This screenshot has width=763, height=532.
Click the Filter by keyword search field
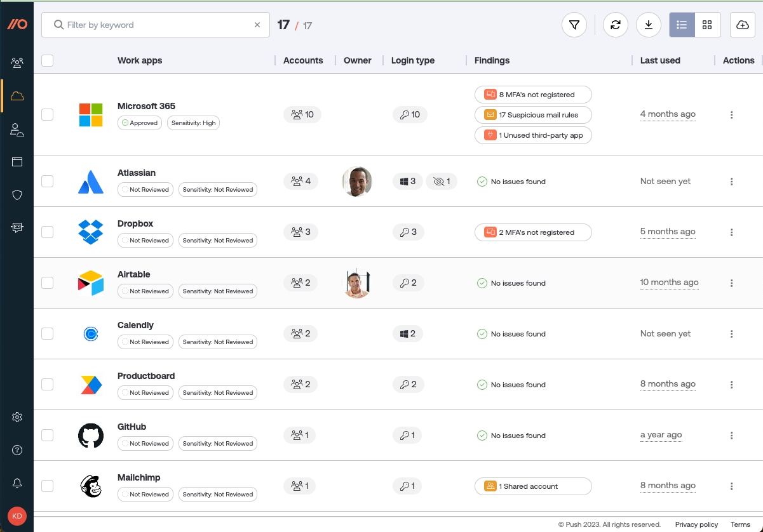(155, 25)
